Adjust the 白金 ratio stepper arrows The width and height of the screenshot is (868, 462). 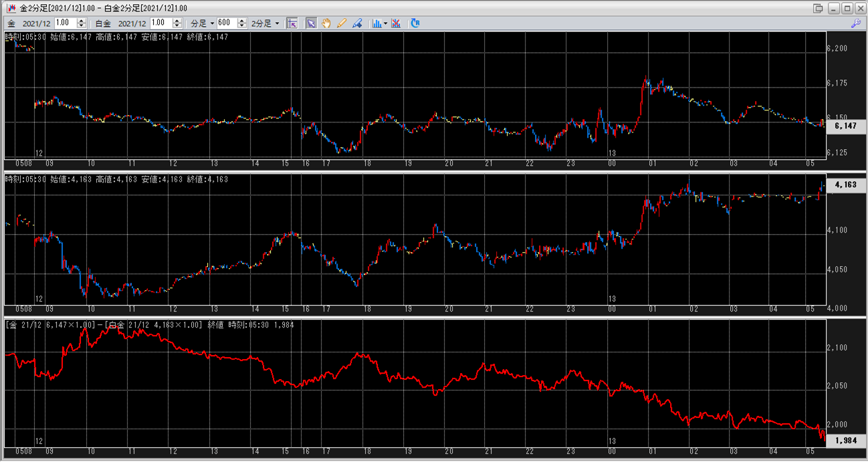177,23
